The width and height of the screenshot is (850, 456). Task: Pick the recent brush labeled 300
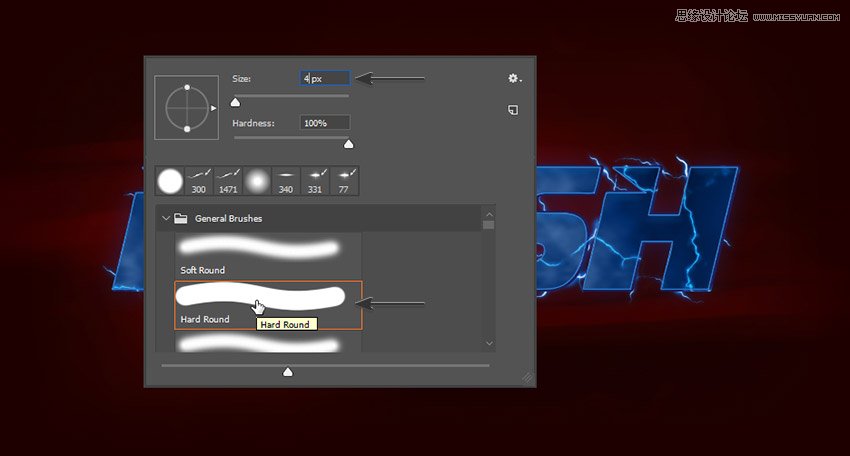[x=199, y=181]
